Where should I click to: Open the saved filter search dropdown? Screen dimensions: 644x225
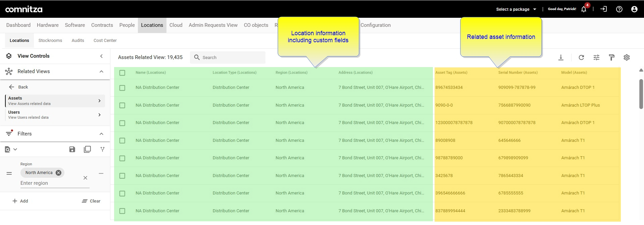[11, 149]
